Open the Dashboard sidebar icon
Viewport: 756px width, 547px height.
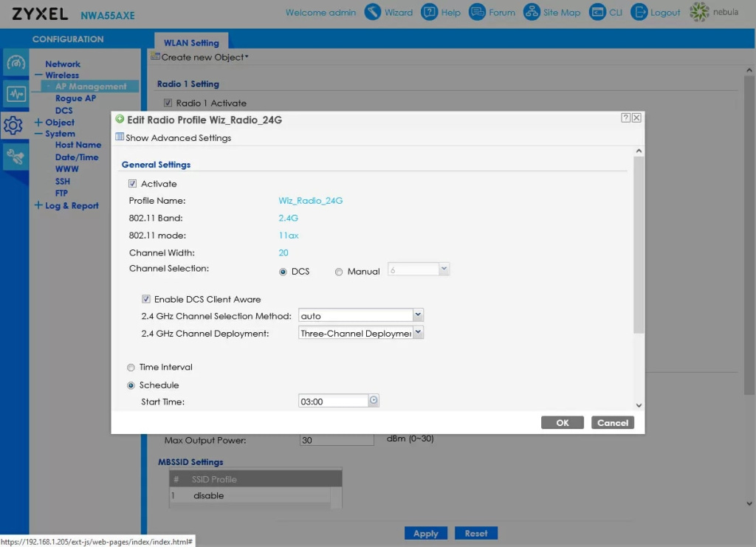(16, 63)
